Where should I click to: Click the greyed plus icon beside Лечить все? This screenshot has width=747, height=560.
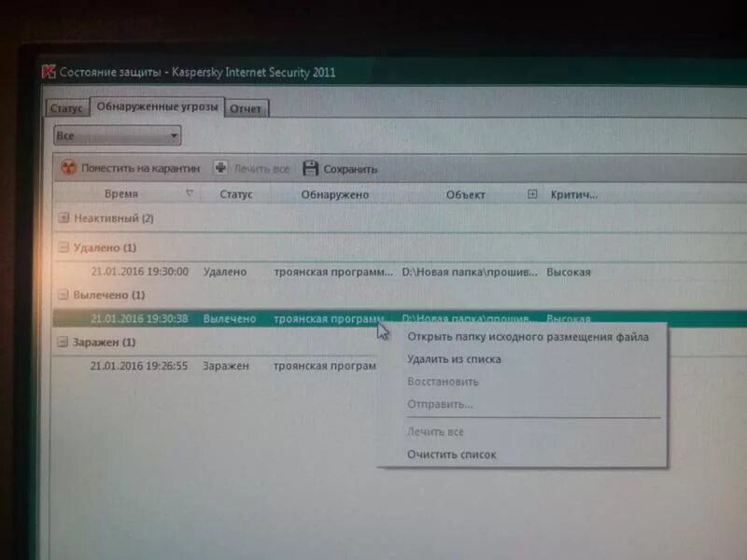tap(220, 168)
